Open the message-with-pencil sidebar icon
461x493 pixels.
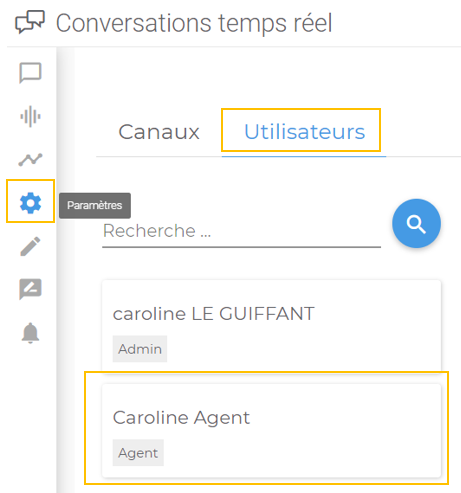(30, 289)
